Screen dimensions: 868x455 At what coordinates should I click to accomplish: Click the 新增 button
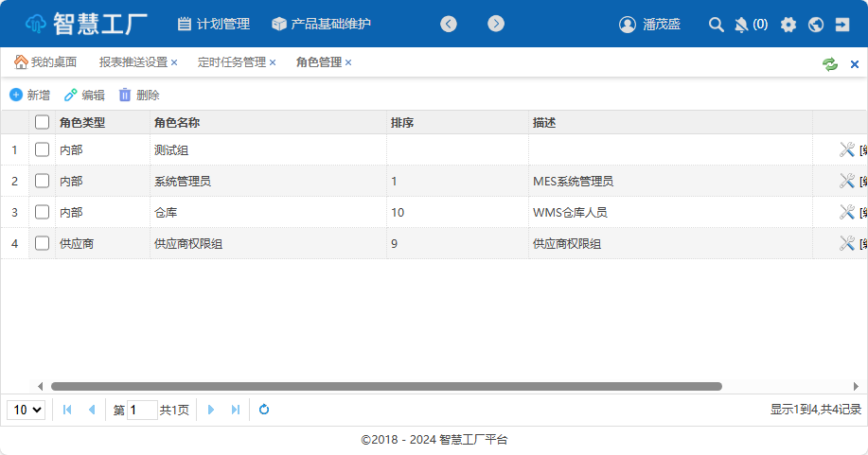click(29, 95)
